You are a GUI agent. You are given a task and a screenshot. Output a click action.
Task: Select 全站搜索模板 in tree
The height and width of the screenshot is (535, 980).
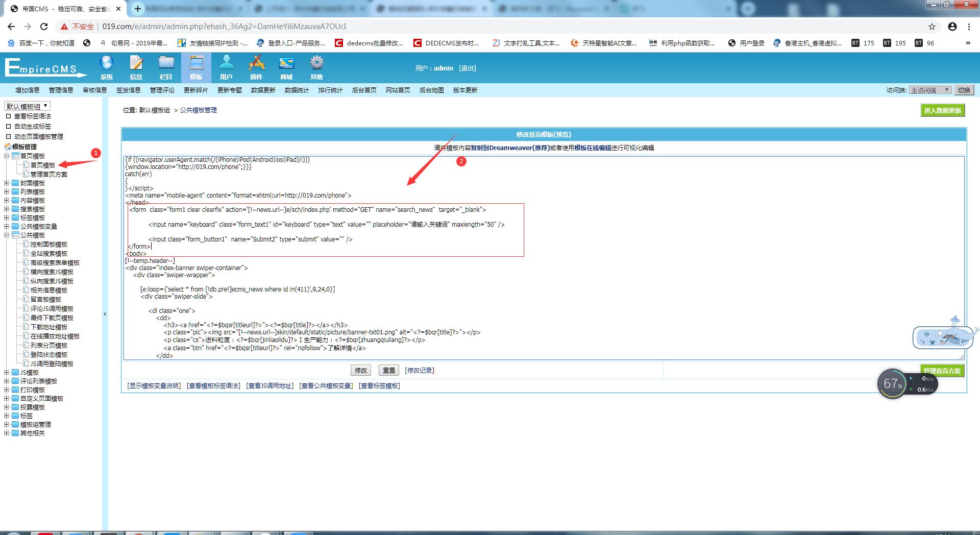[49, 254]
